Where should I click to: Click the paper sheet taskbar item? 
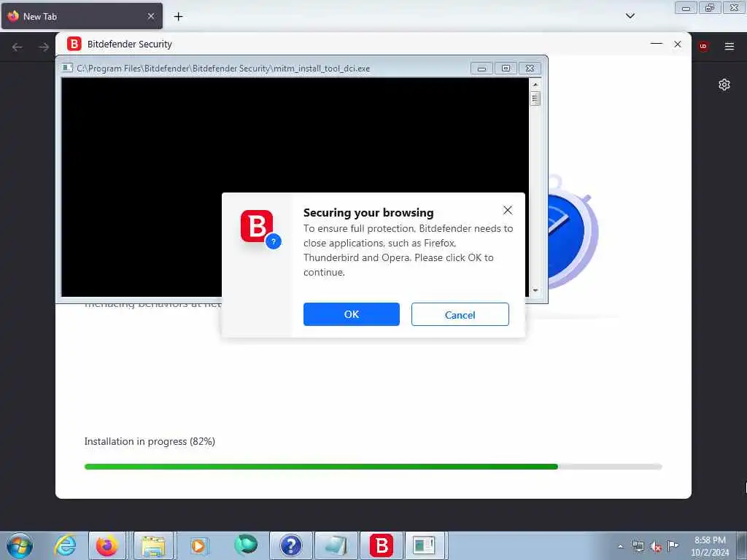click(x=336, y=545)
